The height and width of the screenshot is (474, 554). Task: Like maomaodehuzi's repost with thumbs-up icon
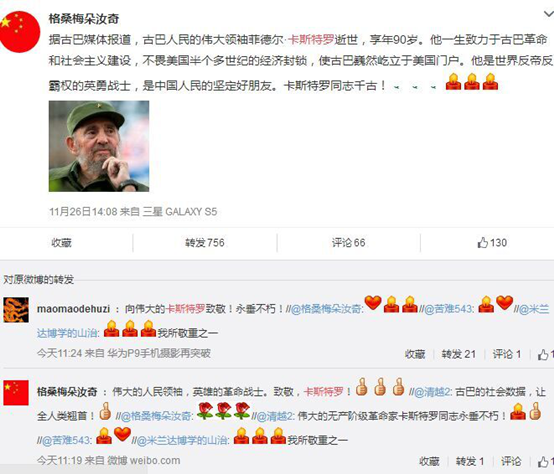[545, 354]
